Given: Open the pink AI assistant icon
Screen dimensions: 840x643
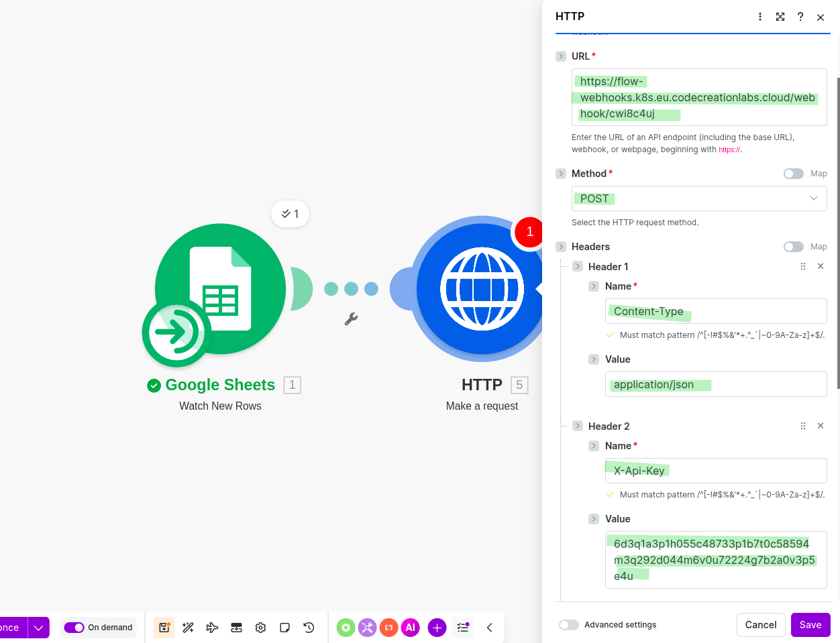Looking at the screenshot, I should [x=411, y=628].
